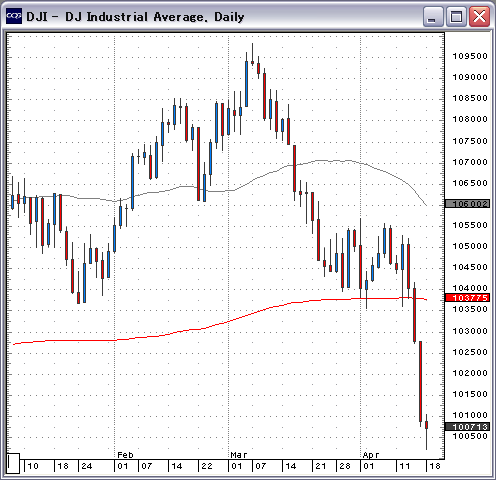
Task: Minimize the DJI chart window
Action: pos(433,16)
